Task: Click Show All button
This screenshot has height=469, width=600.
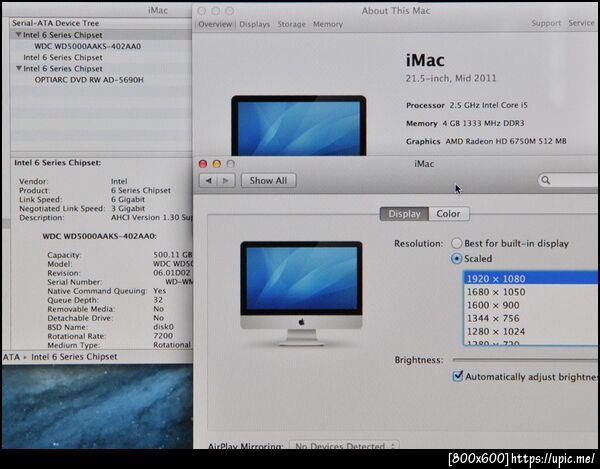Action: click(268, 181)
